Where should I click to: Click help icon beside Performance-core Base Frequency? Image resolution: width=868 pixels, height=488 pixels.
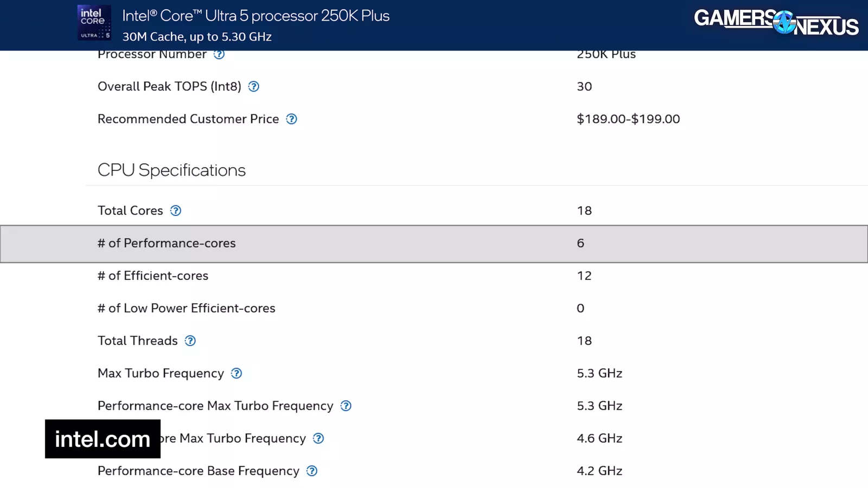click(x=311, y=471)
